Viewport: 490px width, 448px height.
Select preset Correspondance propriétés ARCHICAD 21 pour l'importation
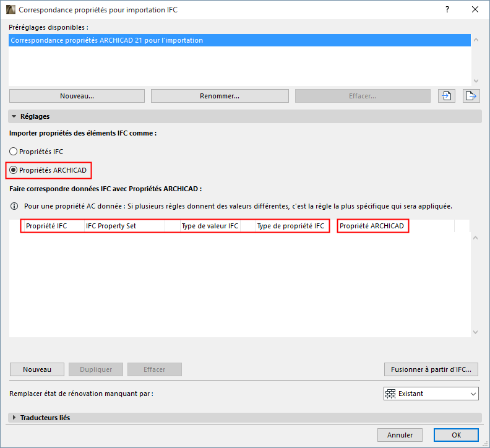coord(239,40)
